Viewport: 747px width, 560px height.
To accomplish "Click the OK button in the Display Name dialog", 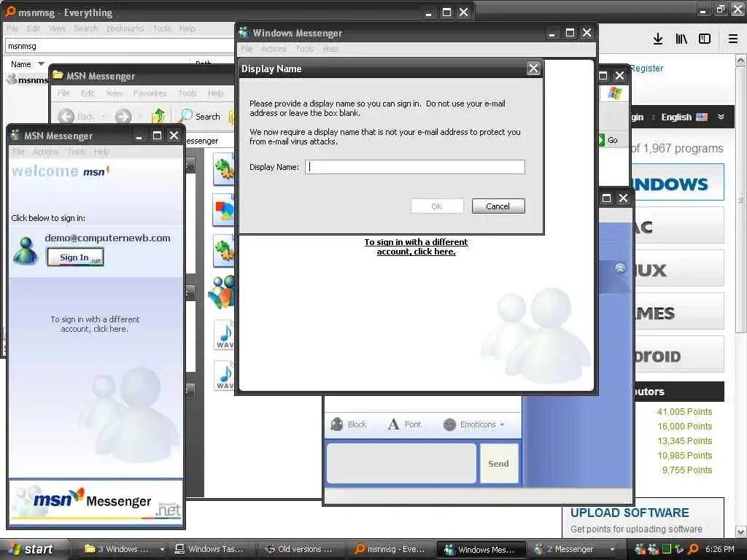I will (437, 206).
